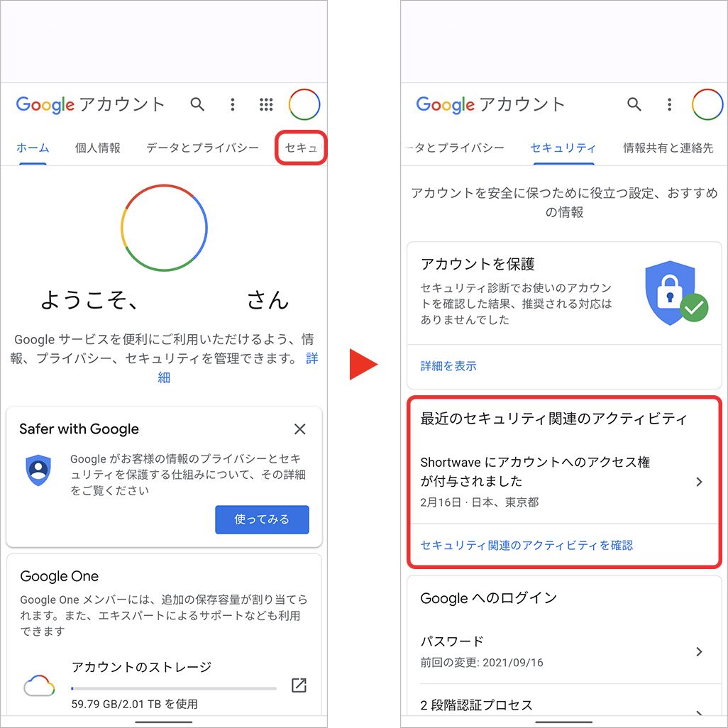Open 情報共有と連絡先 tab
The image size is (728, 728).
pyautogui.click(x=668, y=148)
